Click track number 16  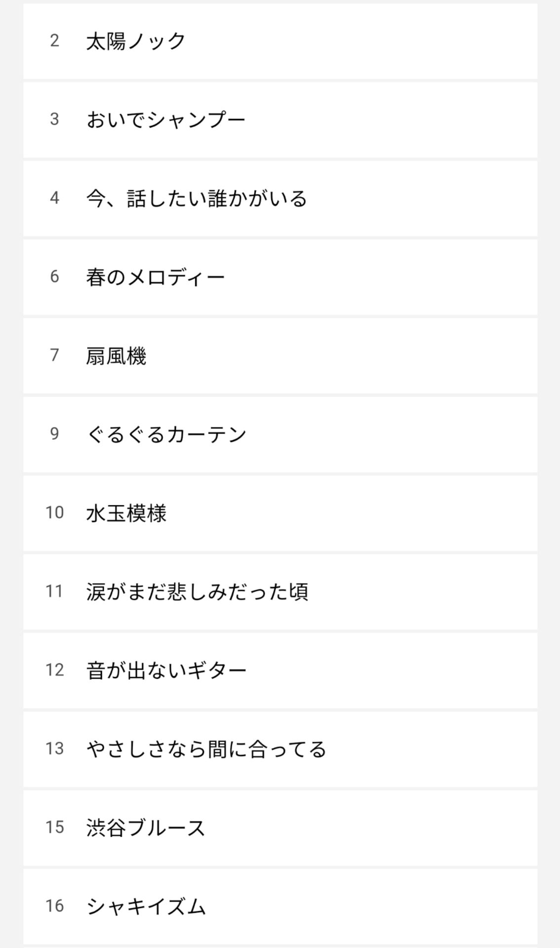pos(54,906)
